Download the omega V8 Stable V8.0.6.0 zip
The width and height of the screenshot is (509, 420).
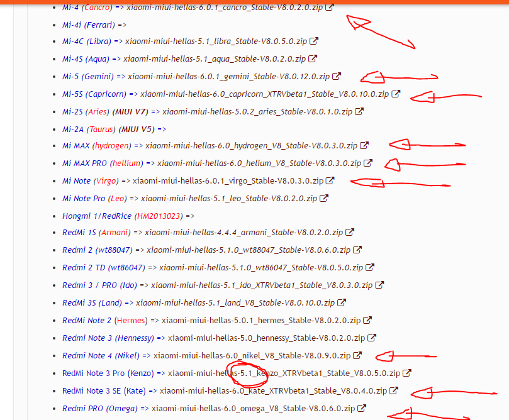click(x=253, y=408)
